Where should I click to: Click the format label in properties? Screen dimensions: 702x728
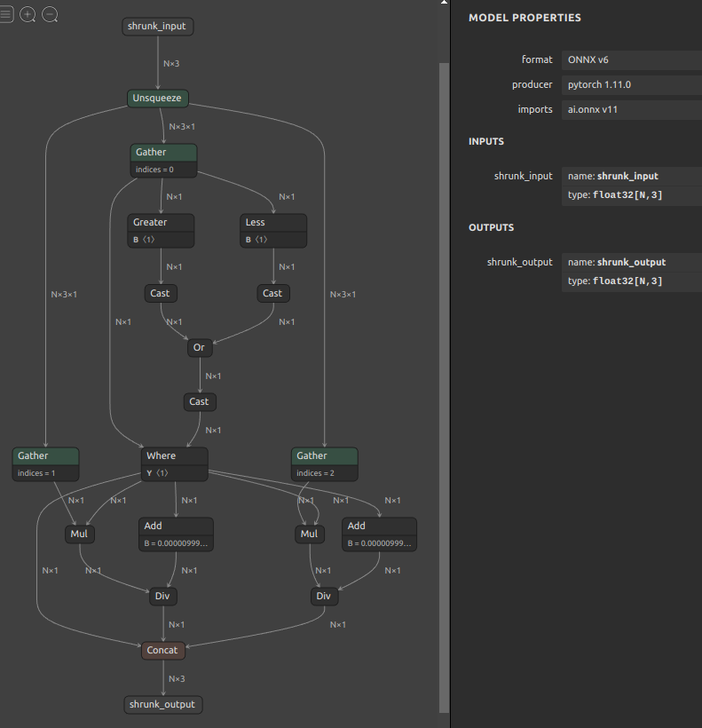(537, 59)
